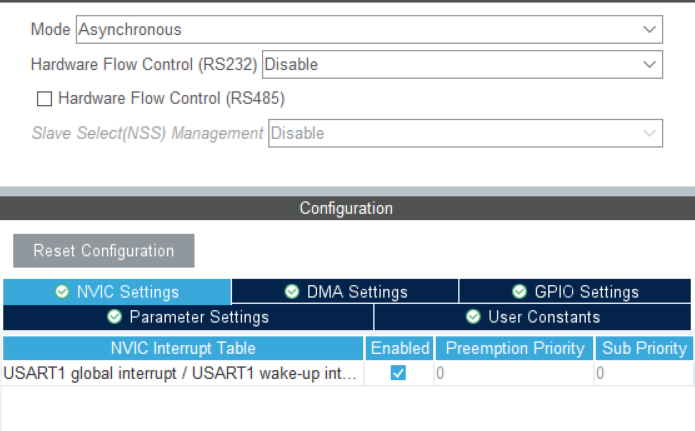Open the Mode dropdown set to Asynchronous
This screenshot has width=695, height=431.
pos(369,30)
